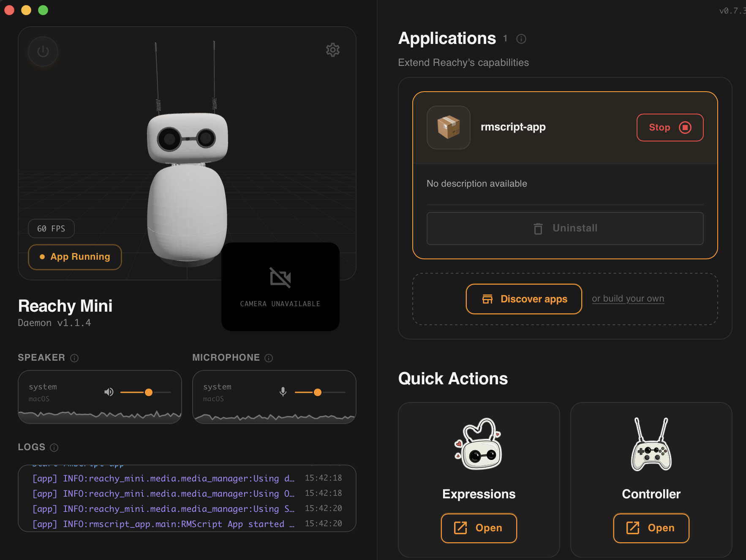The image size is (746, 560).
Task: Open the Expressions quick action
Action: [479, 528]
